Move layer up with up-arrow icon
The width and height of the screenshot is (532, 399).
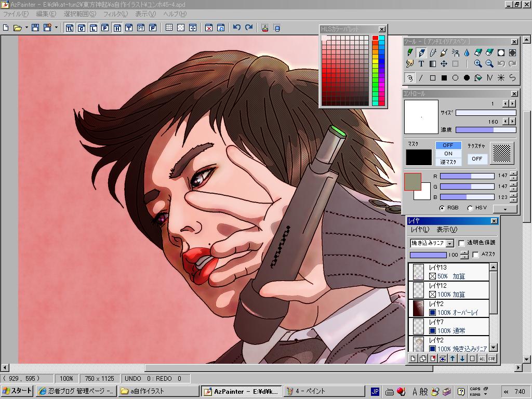point(453,358)
